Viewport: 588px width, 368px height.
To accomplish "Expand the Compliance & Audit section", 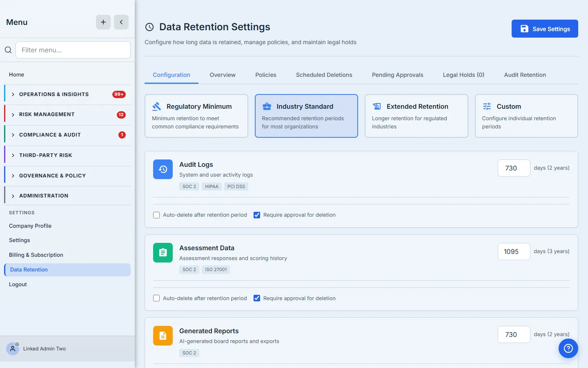I will tap(67, 135).
